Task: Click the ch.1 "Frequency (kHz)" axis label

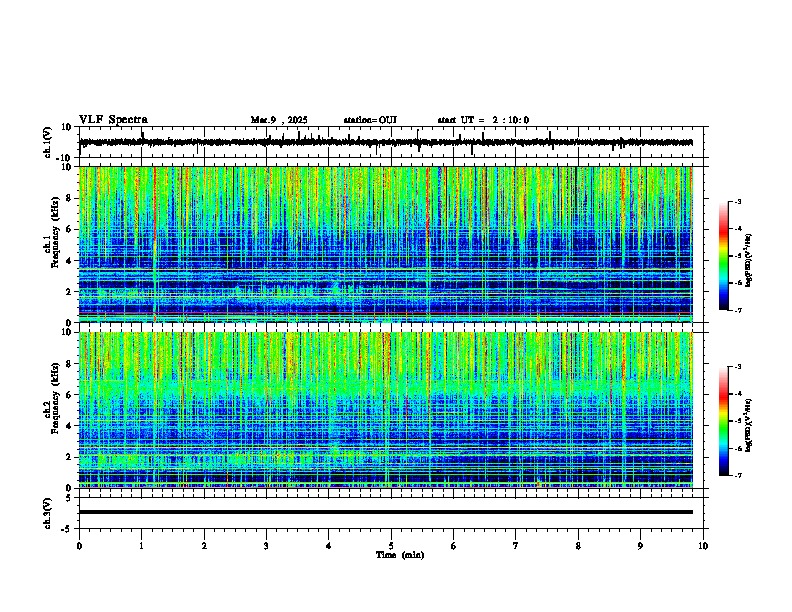Action: click(x=55, y=233)
